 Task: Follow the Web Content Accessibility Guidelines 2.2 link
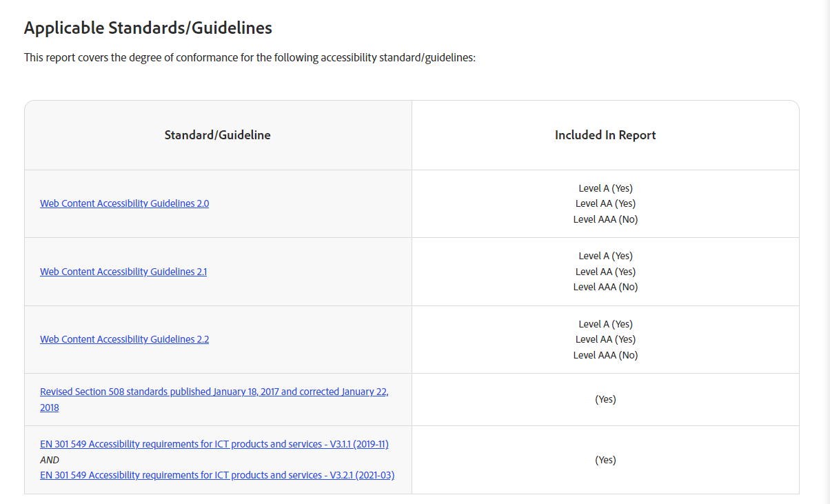click(x=124, y=339)
